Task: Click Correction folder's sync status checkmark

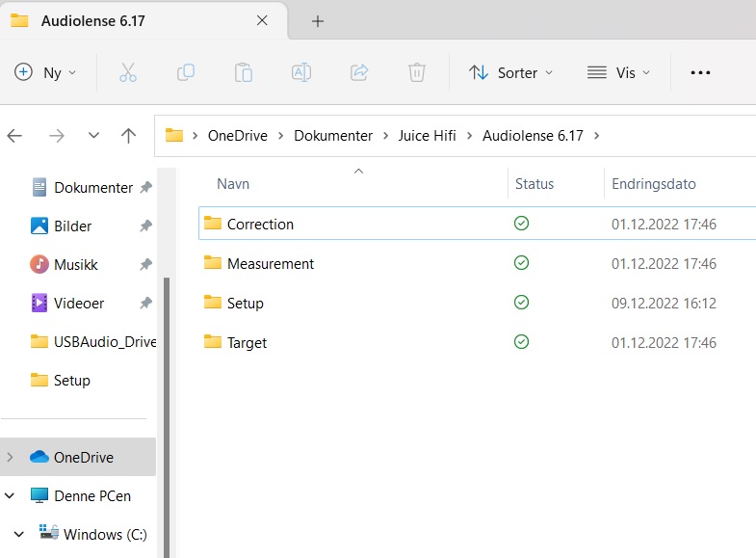Action: tap(521, 224)
